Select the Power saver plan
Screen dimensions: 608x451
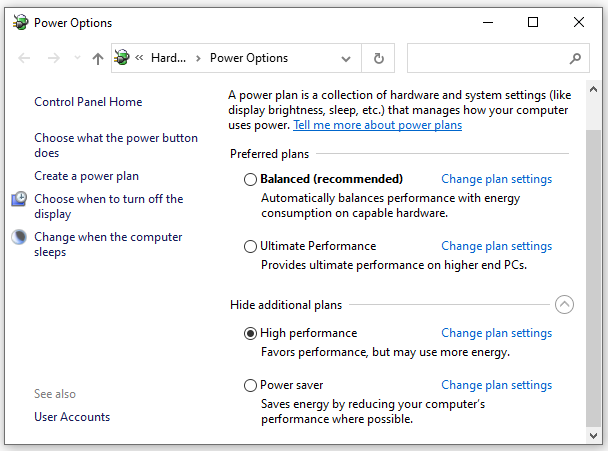tap(250, 385)
